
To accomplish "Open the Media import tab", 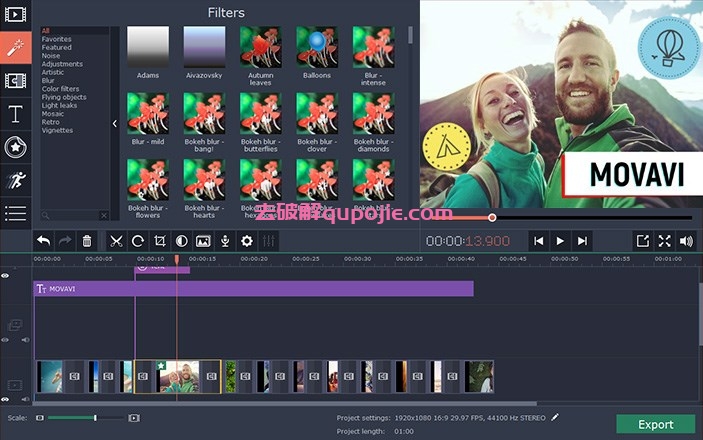I will [x=15, y=14].
